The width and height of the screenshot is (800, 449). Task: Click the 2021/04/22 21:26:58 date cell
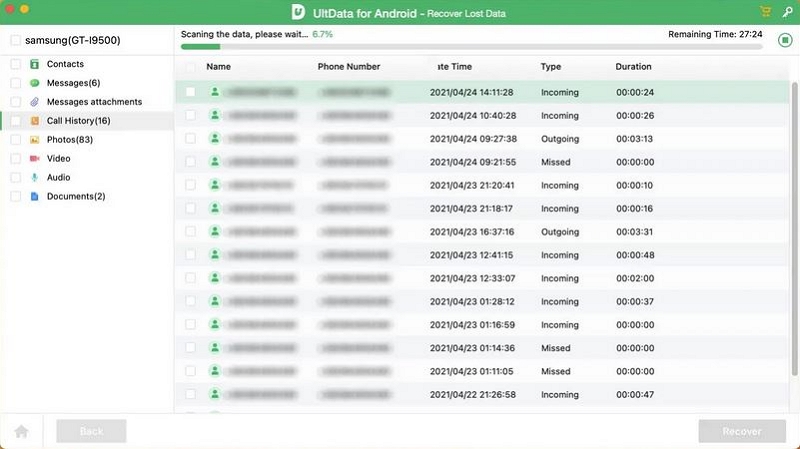472,394
